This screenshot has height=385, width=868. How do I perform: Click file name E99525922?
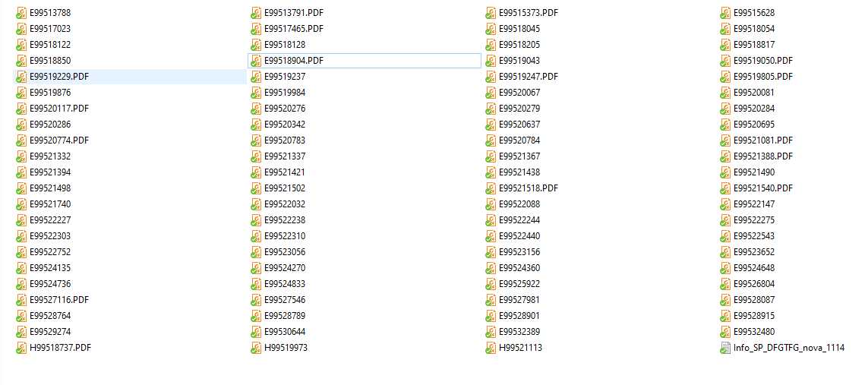(519, 284)
